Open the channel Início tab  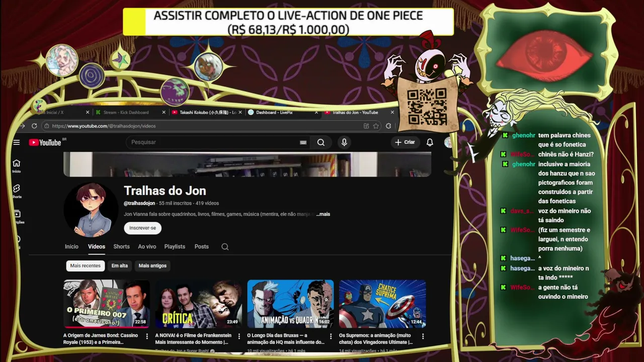71,246
